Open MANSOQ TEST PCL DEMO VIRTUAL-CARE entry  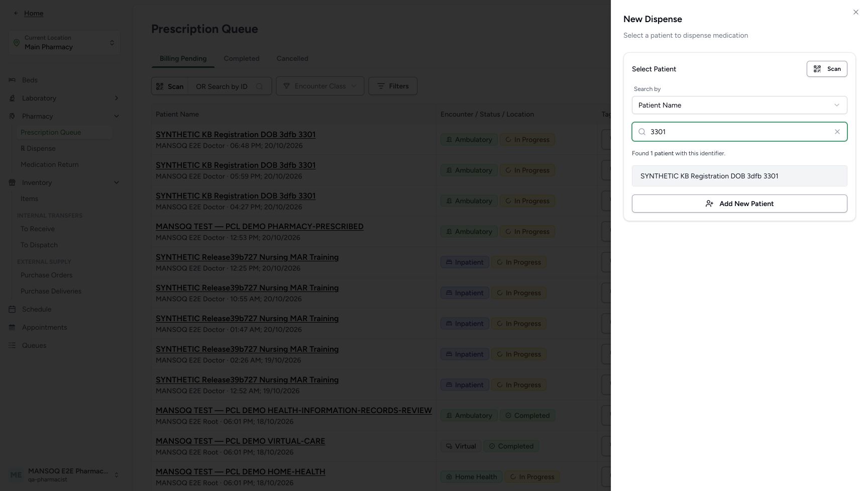tap(240, 441)
